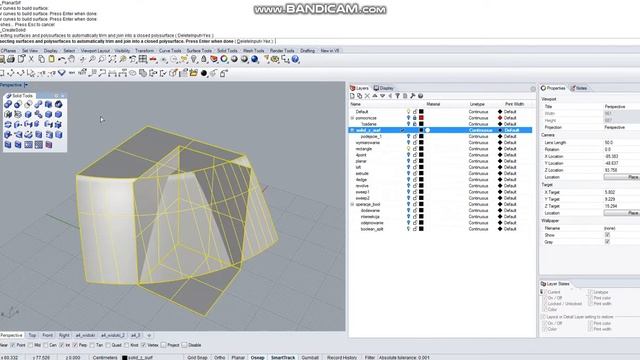
Task: Click black color swatch of Default layer
Action: 421,111
